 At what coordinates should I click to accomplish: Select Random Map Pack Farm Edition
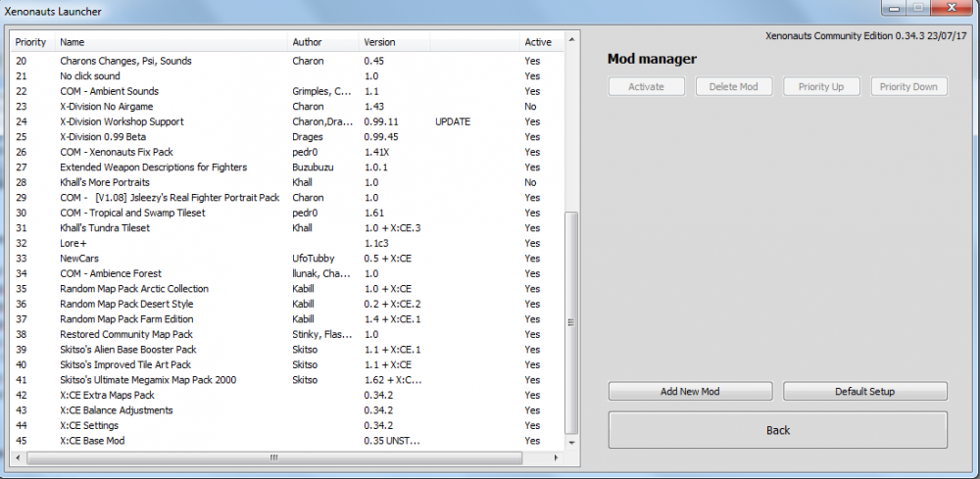287,319
